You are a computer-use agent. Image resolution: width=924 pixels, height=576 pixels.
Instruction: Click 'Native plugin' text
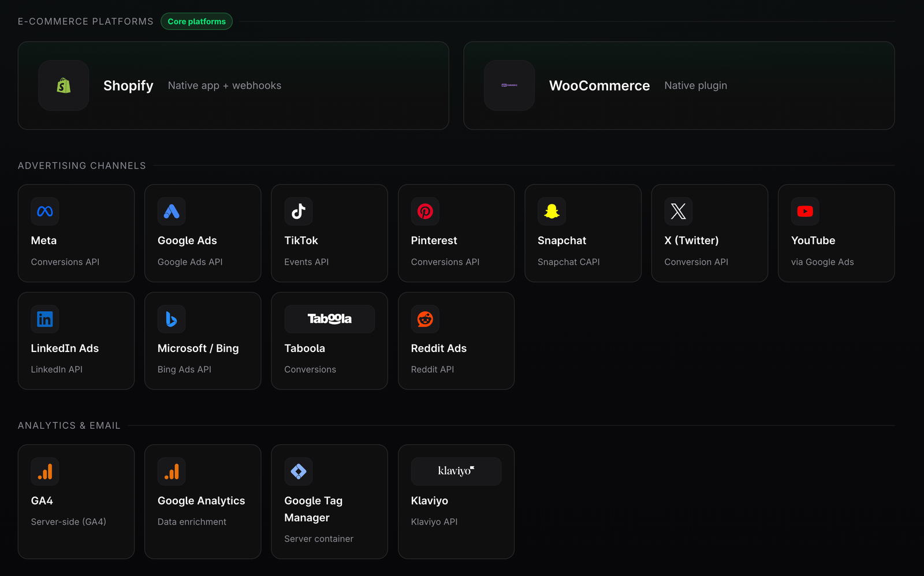695,85
